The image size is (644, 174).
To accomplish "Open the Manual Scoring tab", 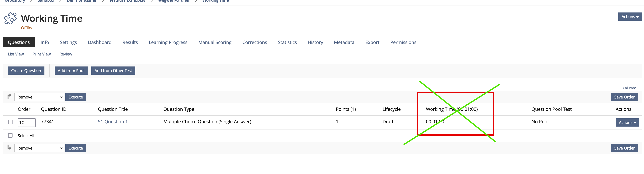I will [x=215, y=42].
